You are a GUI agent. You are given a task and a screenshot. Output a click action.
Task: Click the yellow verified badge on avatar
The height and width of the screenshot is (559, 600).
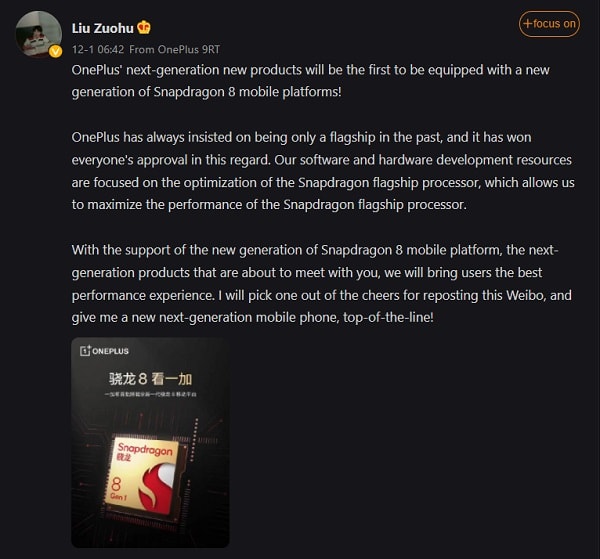click(x=55, y=51)
